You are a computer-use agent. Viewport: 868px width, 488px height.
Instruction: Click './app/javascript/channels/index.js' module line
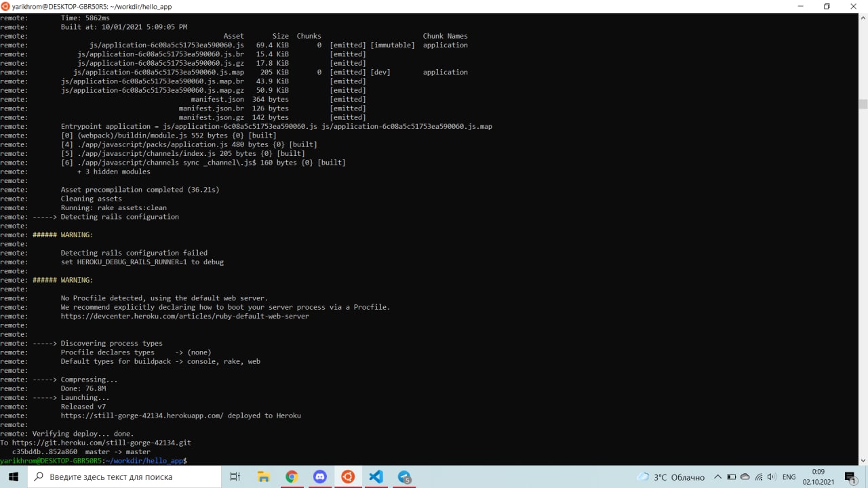tap(182, 153)
